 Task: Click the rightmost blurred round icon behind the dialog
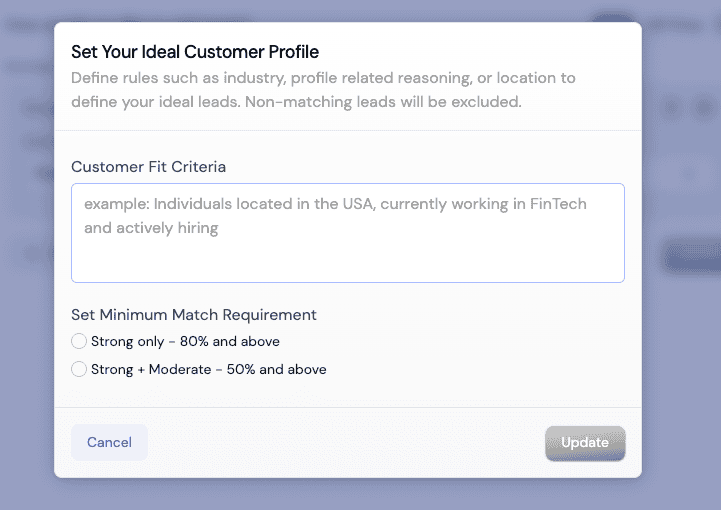tap(705, 107)
